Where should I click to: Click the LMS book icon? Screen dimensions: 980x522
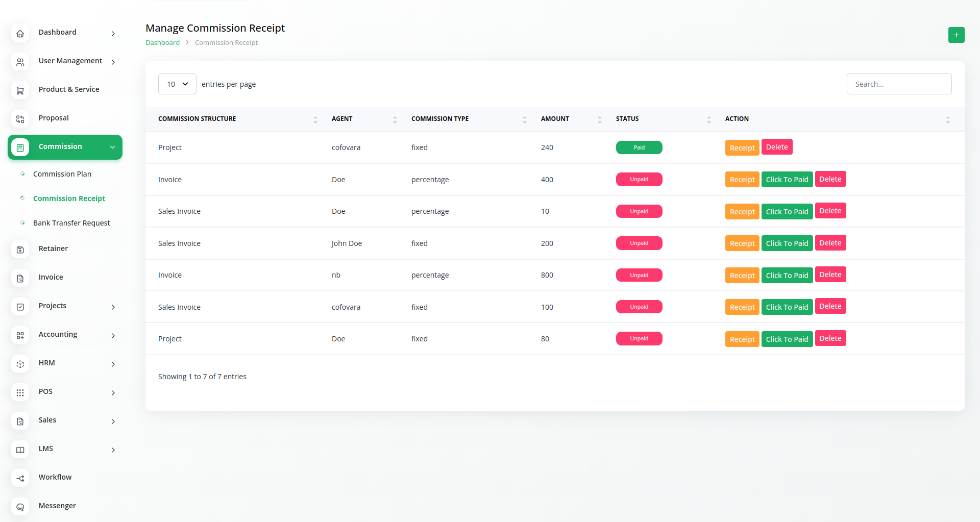pyautogui.click(x=20, y=450)
